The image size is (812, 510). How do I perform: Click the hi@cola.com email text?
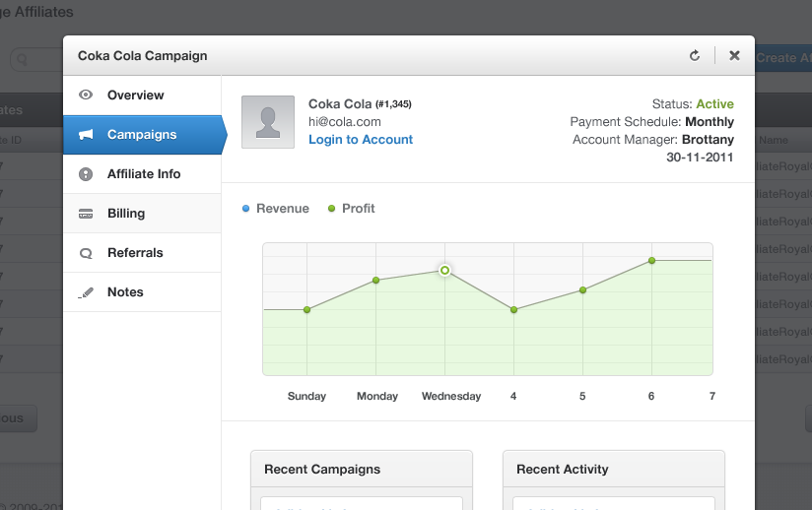[344, 121]
